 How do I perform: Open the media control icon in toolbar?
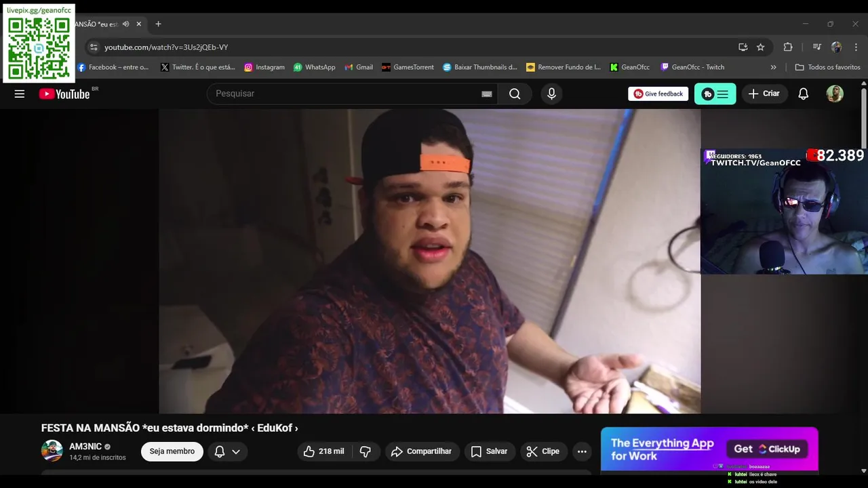click(816, 47)
